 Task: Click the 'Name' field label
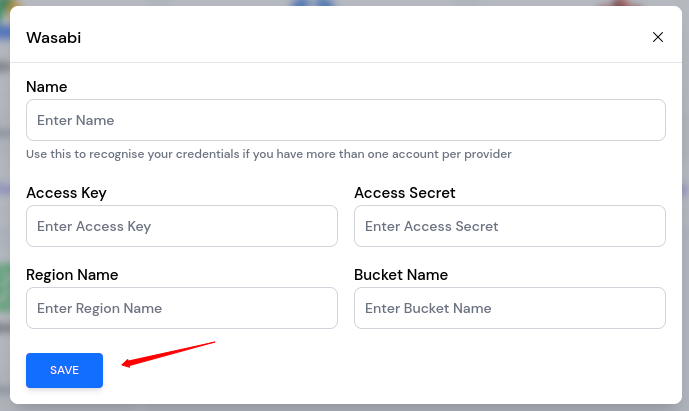(46, 87)
